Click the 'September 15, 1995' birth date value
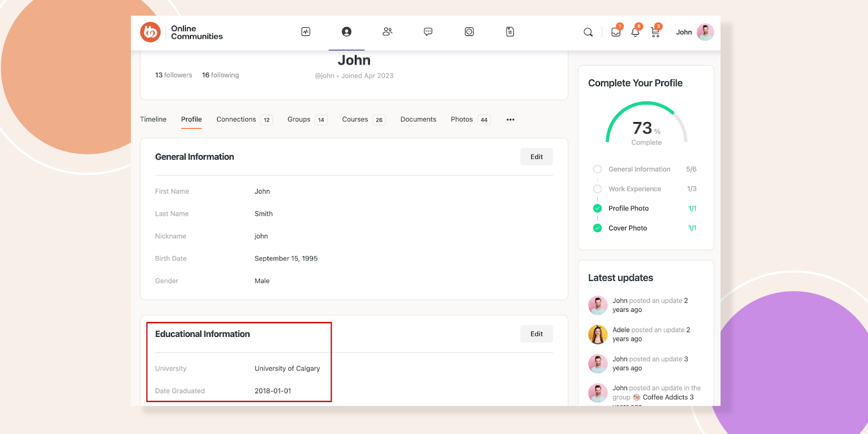Viewport: 868px width, 434px height. 286,259
